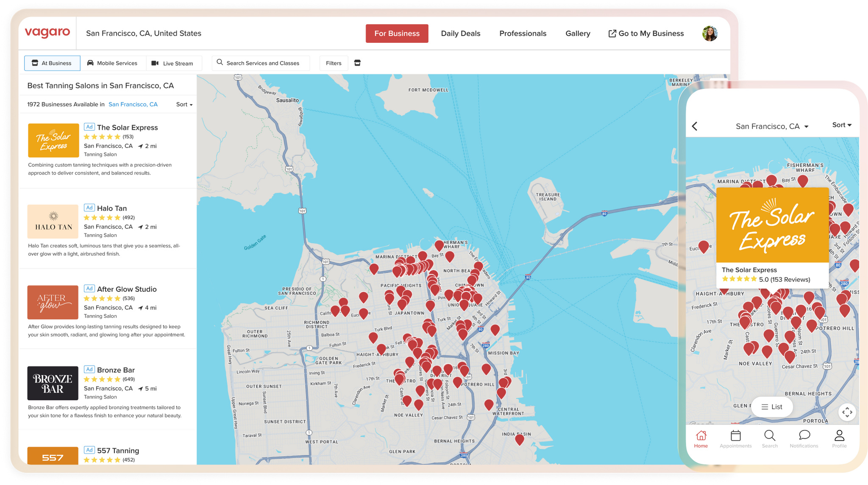Open The Solar Express listing title
The image size is (868, 485).
[127, 127]
